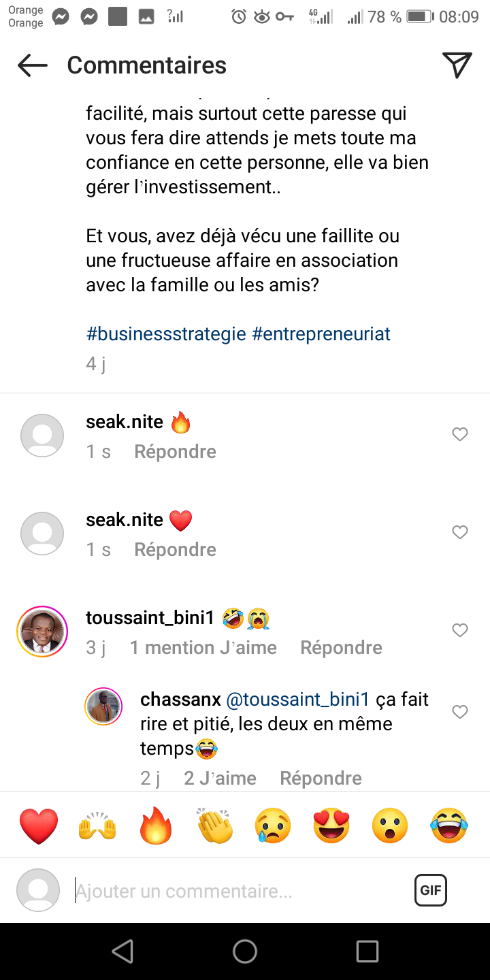Tap the share paper-plane icon
Image resolution: width=490 pixels, height=980 pixels.
click(x=457, y=65)
